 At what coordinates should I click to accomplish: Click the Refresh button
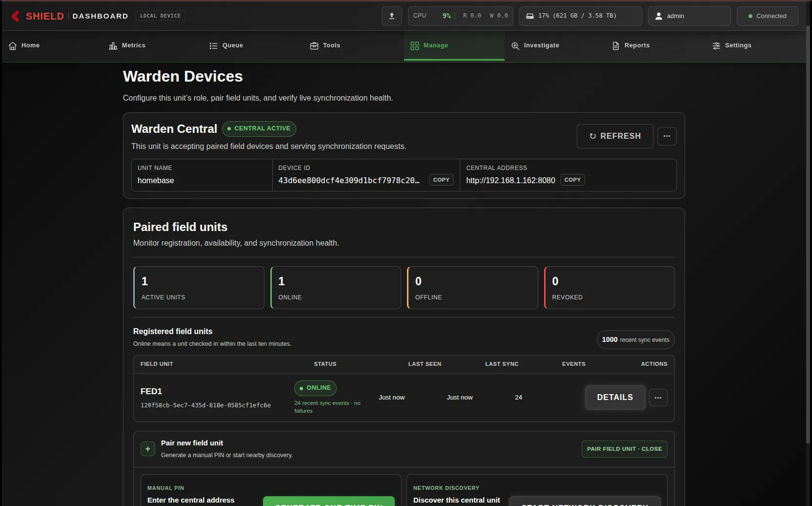615,136
